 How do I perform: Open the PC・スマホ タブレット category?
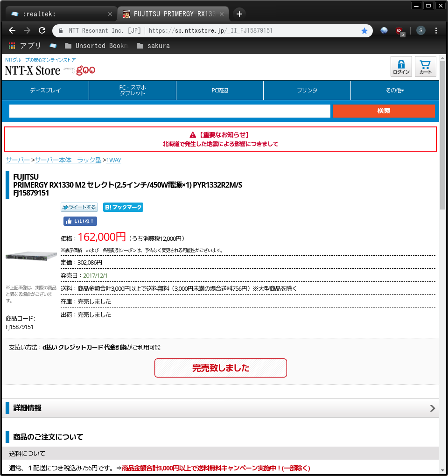(133, 91)
